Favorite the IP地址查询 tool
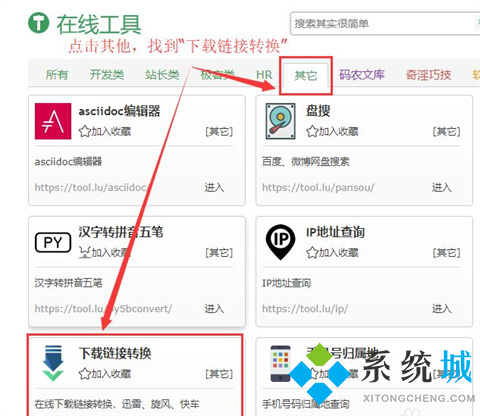 pos(332,253)
